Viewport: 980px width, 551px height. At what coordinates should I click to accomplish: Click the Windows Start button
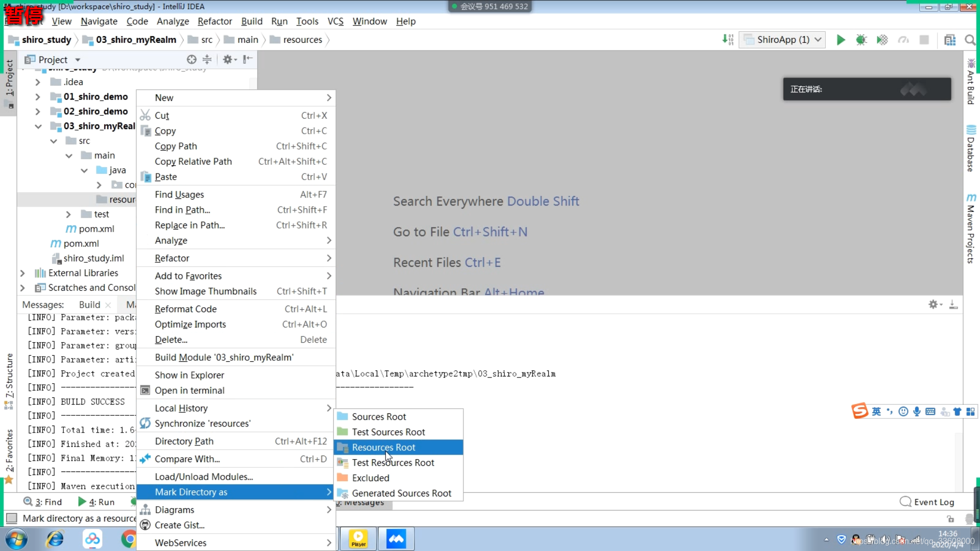(x=16, y=539)
